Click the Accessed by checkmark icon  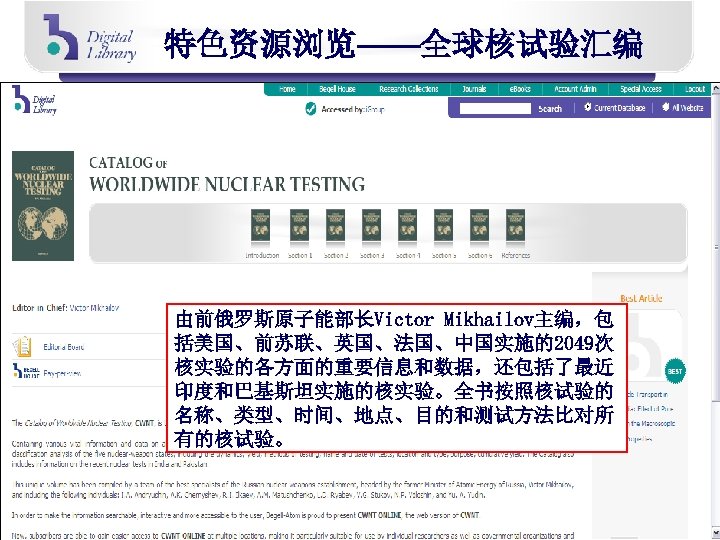tap(311, 109)
